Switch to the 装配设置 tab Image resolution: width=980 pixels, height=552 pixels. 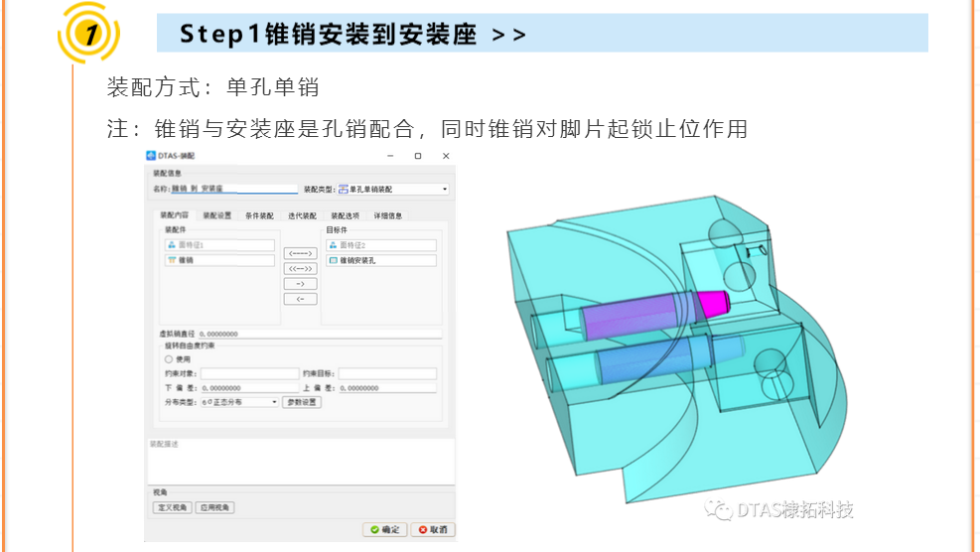point(216,215)
